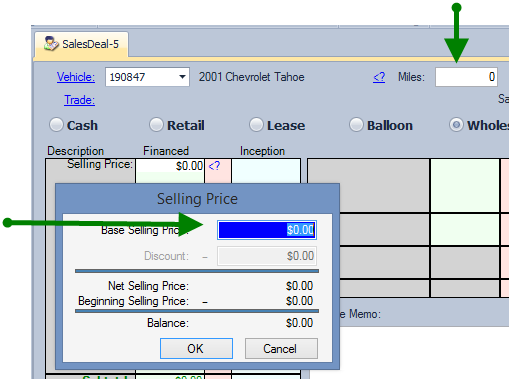Image resolution: width=509 pixels, height=379 pixels.
Task: Click the Selling Price Inception cell
Action: (x=266, y=171)
